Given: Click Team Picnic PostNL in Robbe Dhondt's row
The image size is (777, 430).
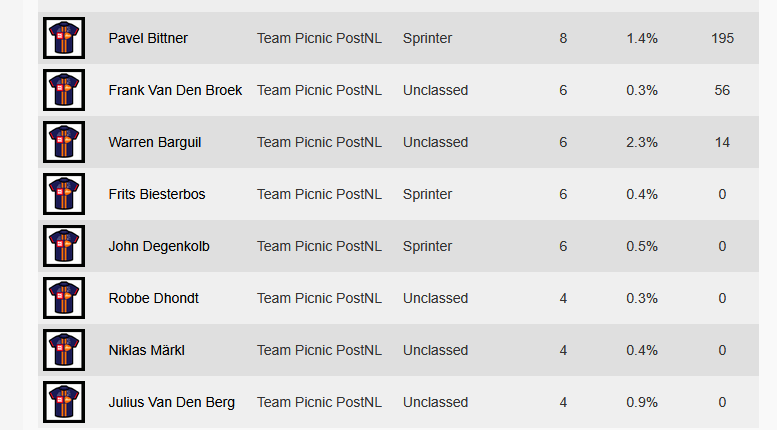Looking at the screenshot, I should (x=319, y=298).
